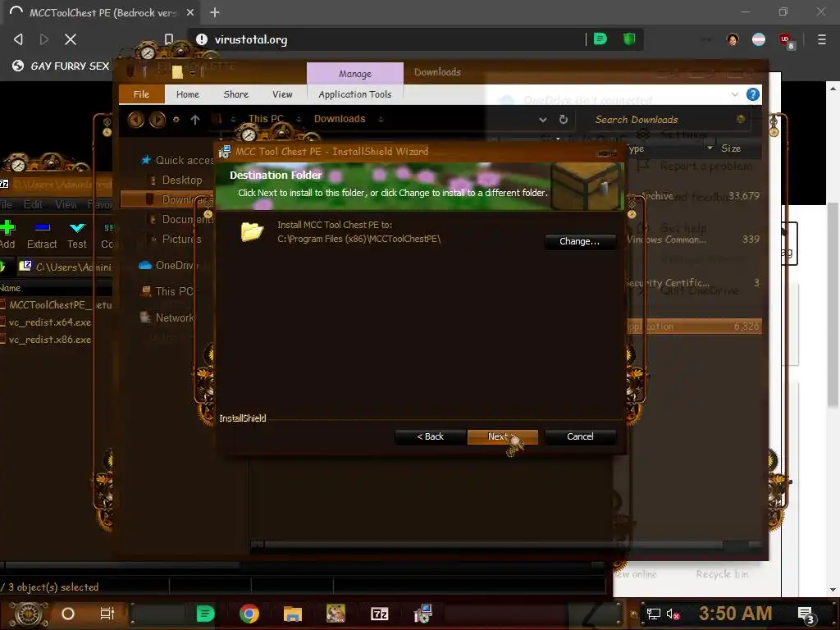Open the Edit menu in 7-Zip
Viewport: 840px width, 630px height.
pos(33,204)
